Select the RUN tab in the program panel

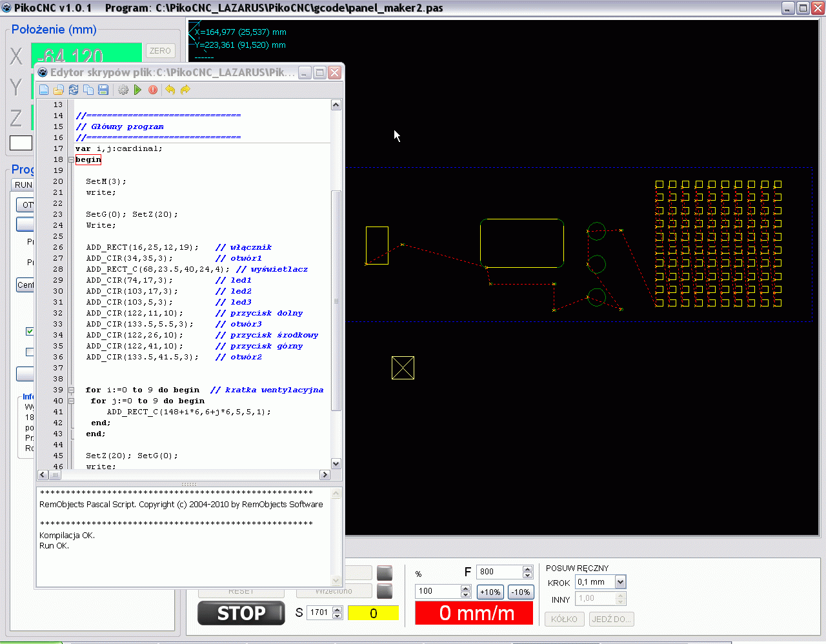click(x=23, y=185)
